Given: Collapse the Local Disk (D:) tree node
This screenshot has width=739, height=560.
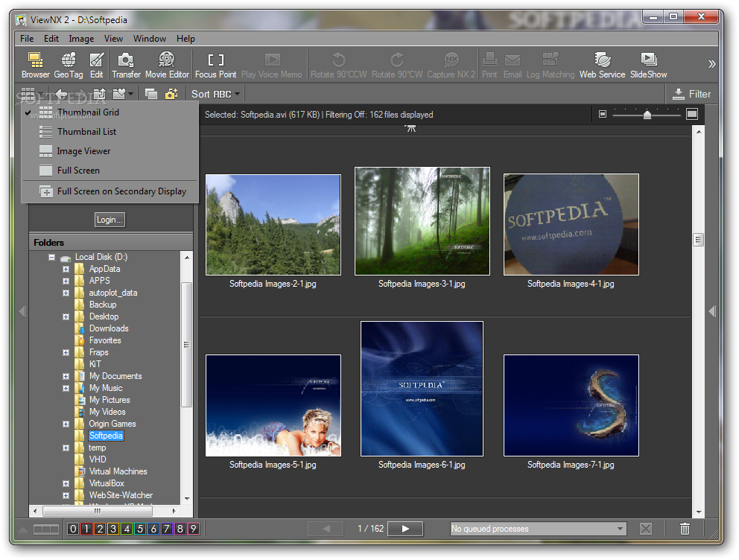Looking at the screenshot, I should (51, 257).
